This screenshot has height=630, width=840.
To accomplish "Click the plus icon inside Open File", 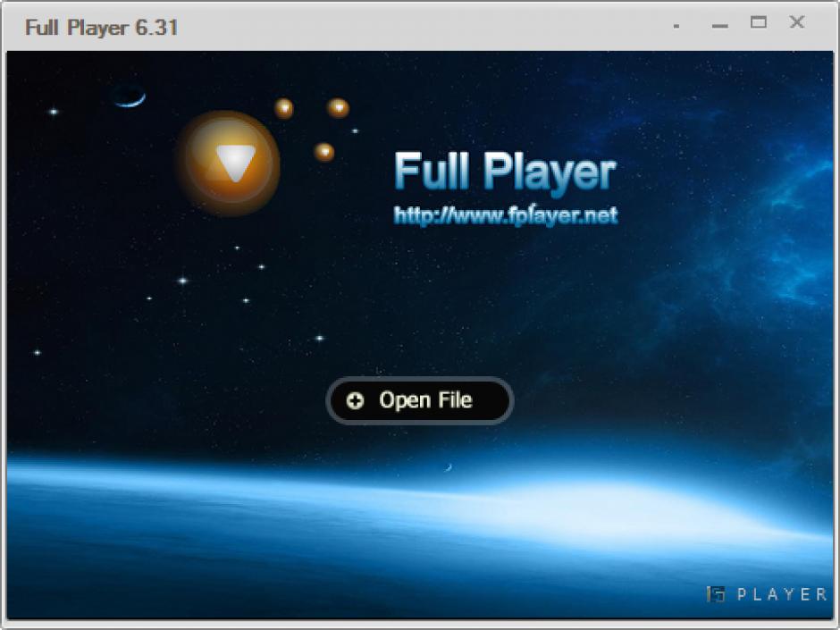I will point(355,400).
